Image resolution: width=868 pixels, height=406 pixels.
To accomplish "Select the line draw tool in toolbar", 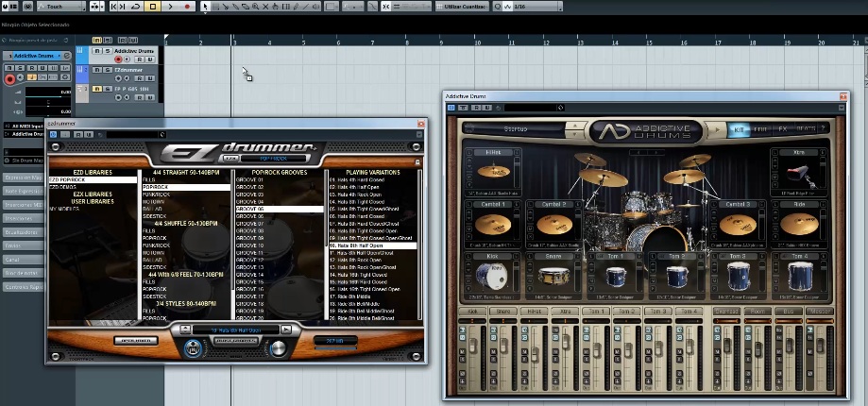I will point(306,7).
